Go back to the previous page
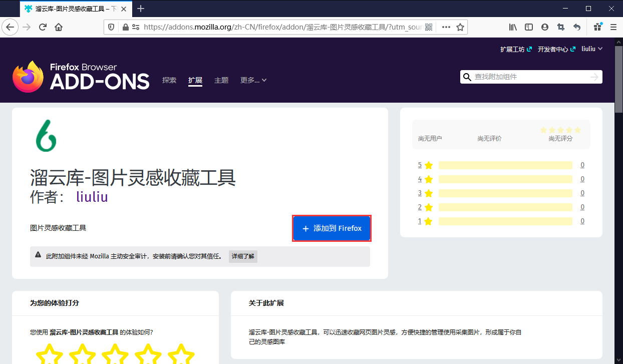Viewport: 623px width, 364px height. (x=10, y=27)
